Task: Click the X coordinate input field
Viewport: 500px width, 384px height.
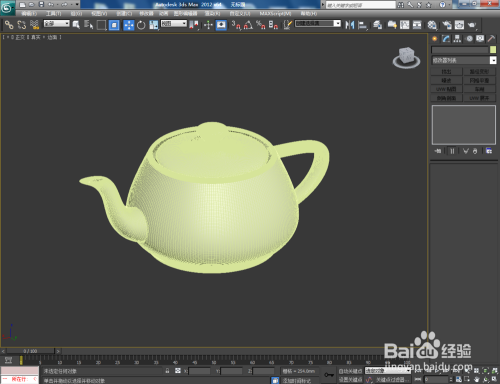Action: pyautogui.click(x=199, y=371)
